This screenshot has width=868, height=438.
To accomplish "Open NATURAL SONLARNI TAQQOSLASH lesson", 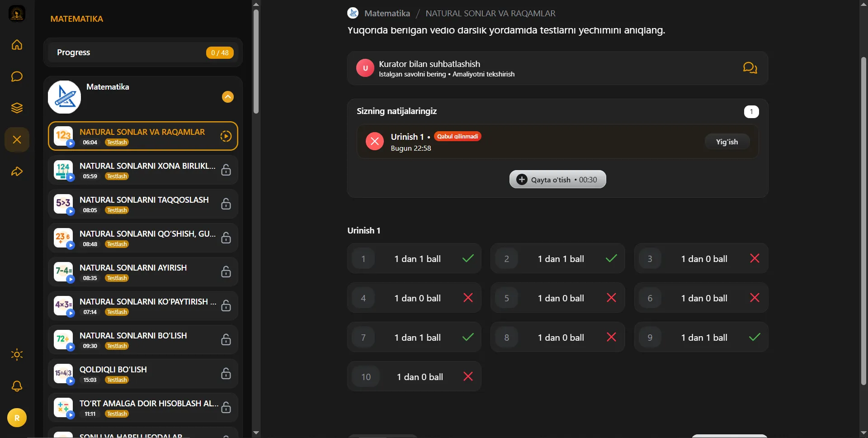I will [143, 204].
